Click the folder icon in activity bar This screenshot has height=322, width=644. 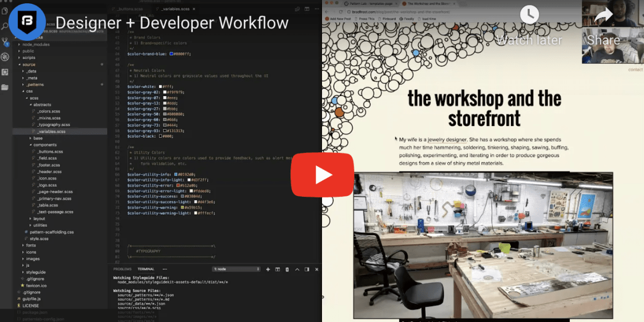(x=5, y=86)
